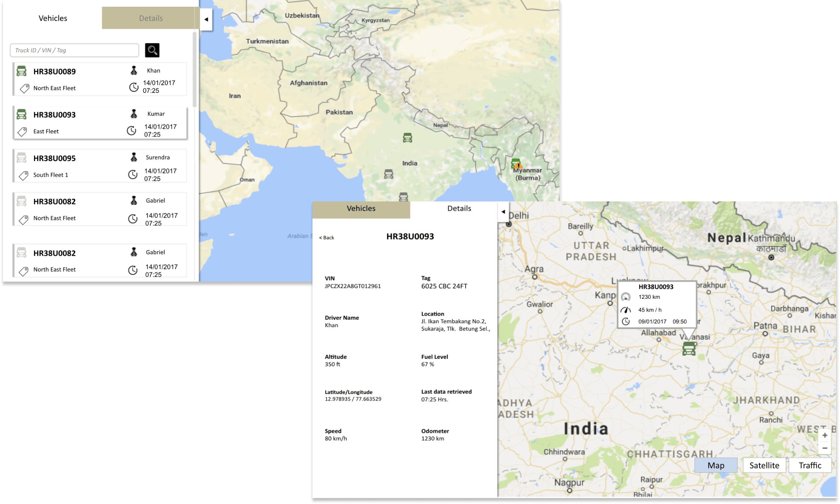Click driver icon next to Kumar

point(134,114)
